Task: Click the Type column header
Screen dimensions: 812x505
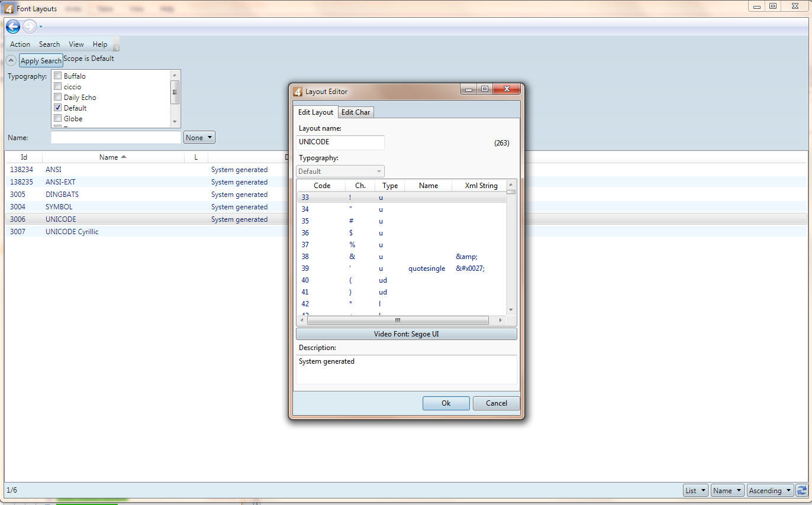Action: click(x=390, y=186)
